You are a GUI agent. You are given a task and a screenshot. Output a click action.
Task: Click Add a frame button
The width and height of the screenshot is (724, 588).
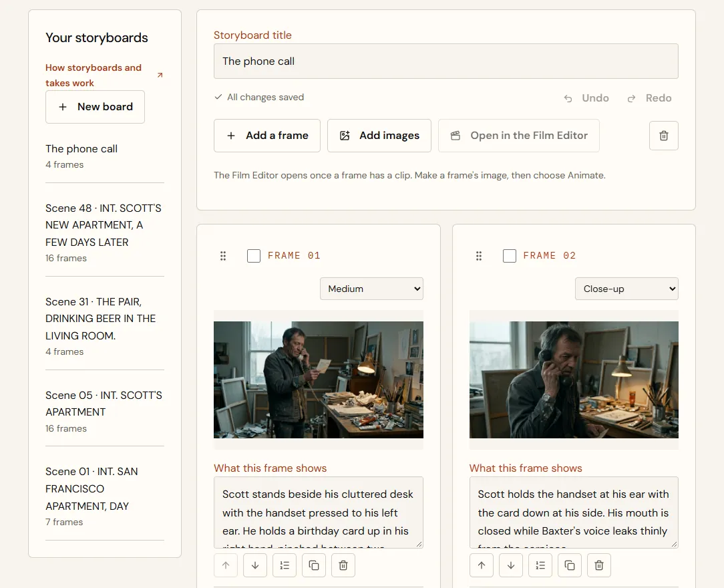(267, 136)
